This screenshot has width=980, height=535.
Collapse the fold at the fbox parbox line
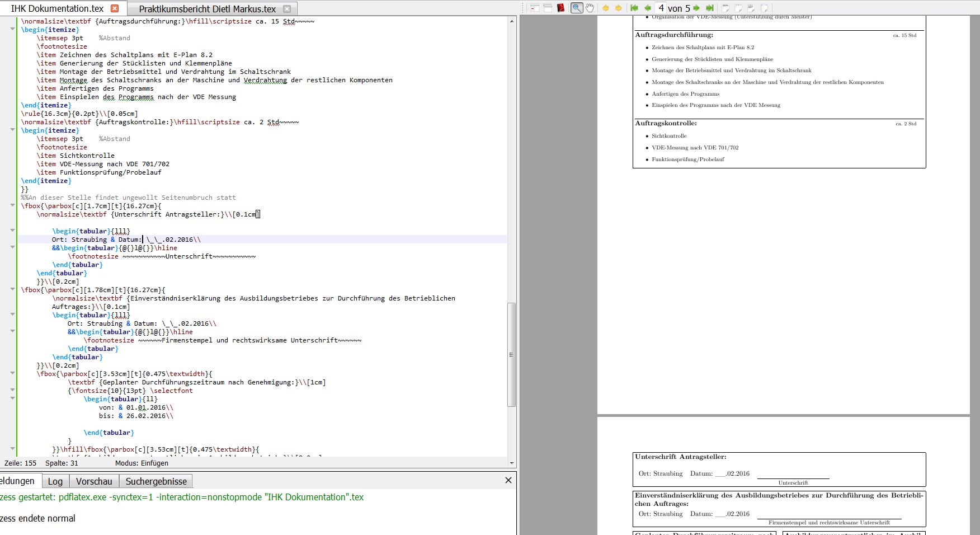pyautogui.click(x=12, y=205)
